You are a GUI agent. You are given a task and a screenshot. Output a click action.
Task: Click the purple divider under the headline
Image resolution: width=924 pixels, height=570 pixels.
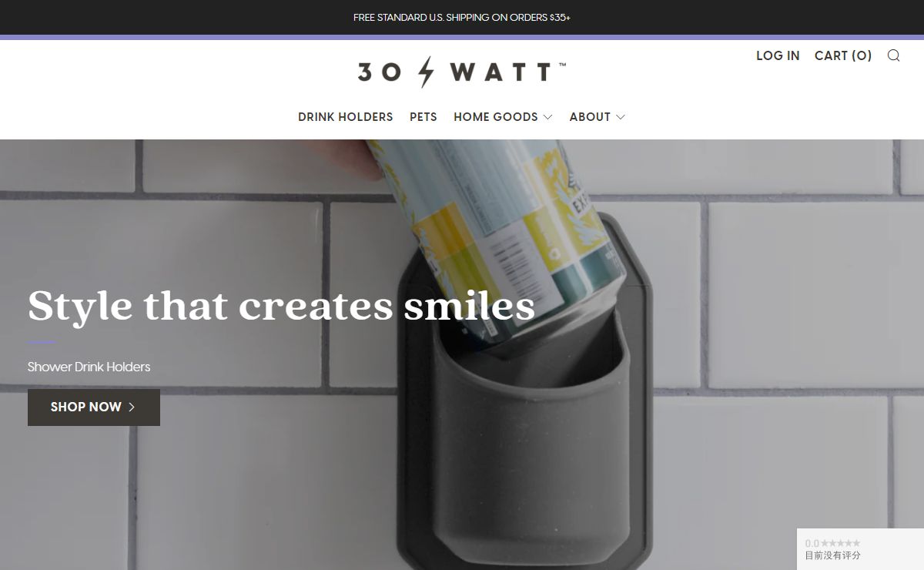(x=42, y=343)
